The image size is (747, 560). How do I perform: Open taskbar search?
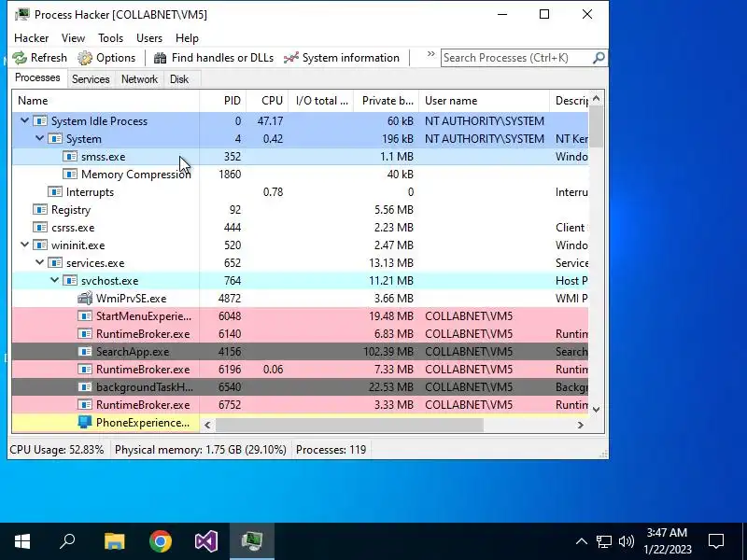coord(67,541)
